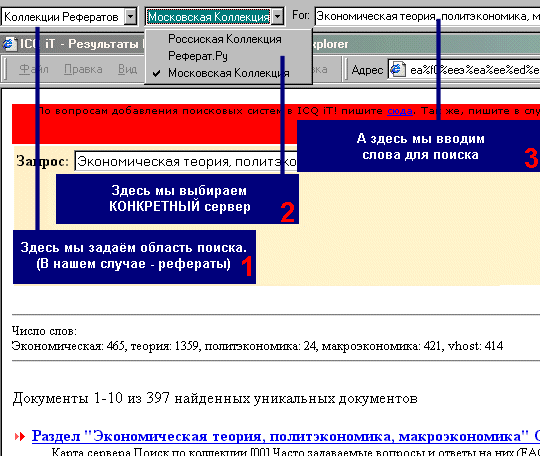Click the blue callout labeled number 2
This screenshot has height=456, width=540.
(177, 199)
